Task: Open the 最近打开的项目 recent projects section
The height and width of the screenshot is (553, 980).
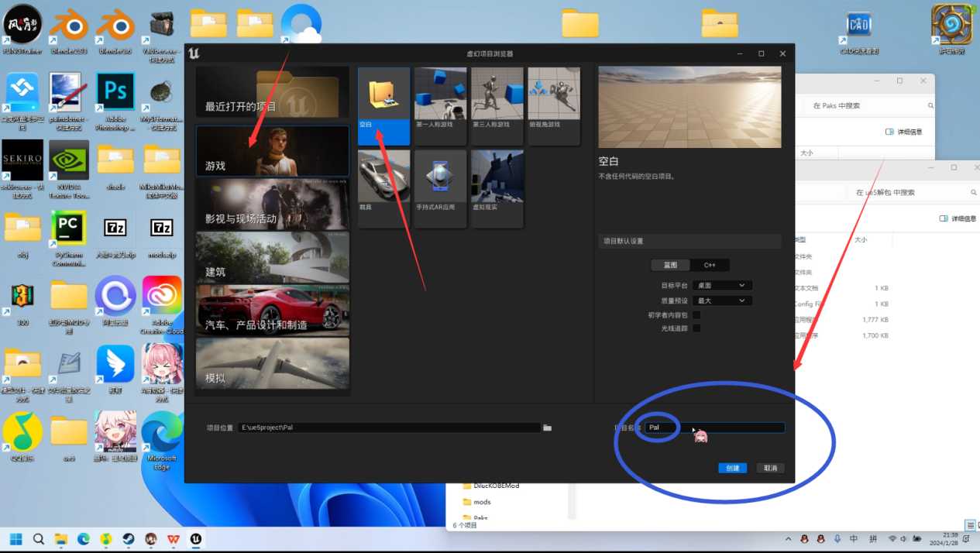Action: (273, 93)
